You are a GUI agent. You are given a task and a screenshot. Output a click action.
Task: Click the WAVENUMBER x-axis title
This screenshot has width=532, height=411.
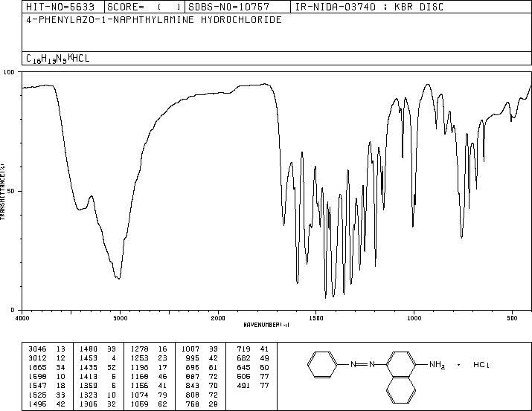coord(266,325)
